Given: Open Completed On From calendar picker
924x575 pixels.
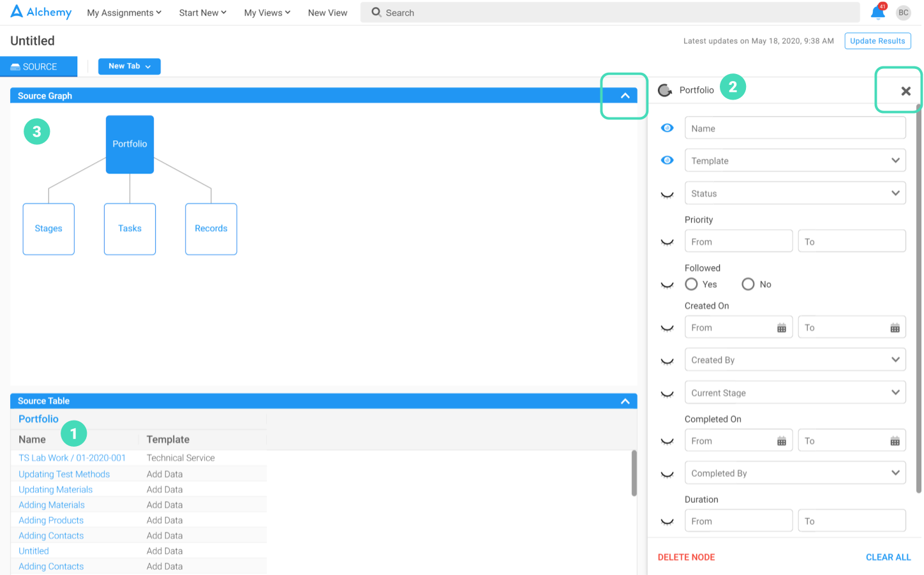Looking at the screenshot, I should [x=782, y=441].
